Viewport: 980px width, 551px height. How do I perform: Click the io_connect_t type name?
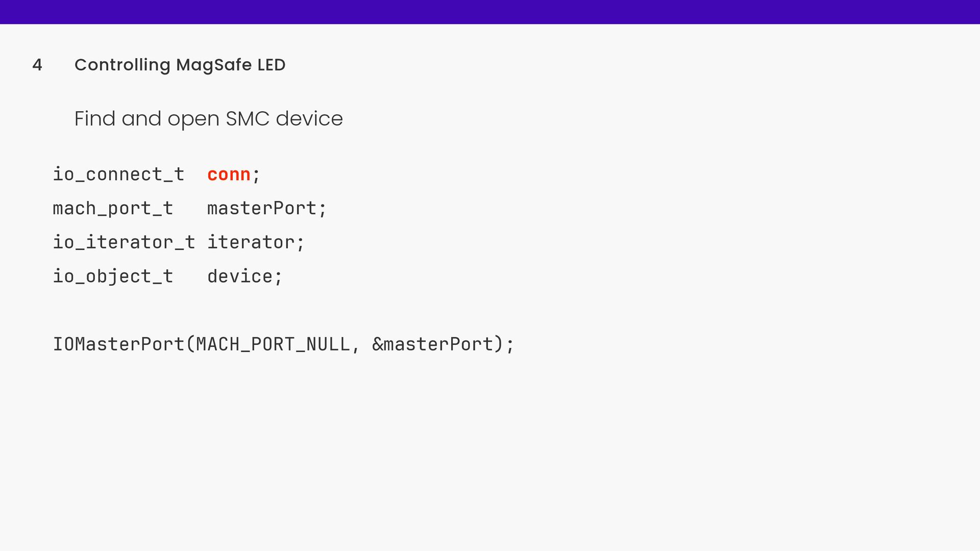click(118, 174)
